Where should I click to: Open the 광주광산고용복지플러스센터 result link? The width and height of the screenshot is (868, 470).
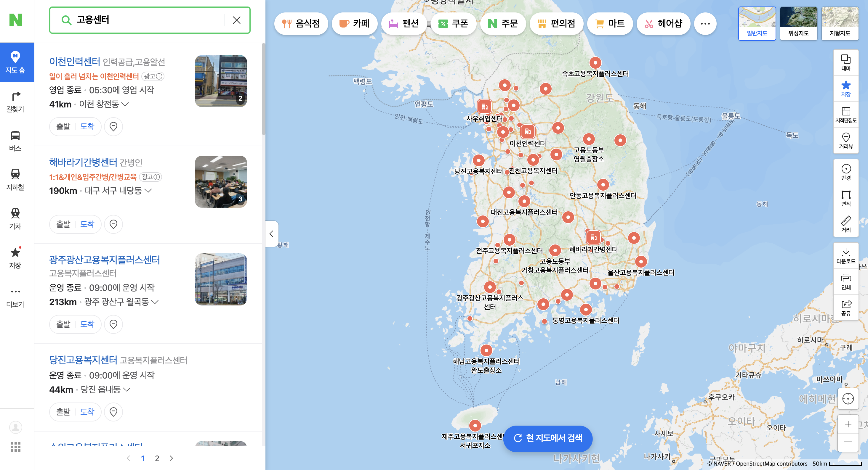point(105,260)
